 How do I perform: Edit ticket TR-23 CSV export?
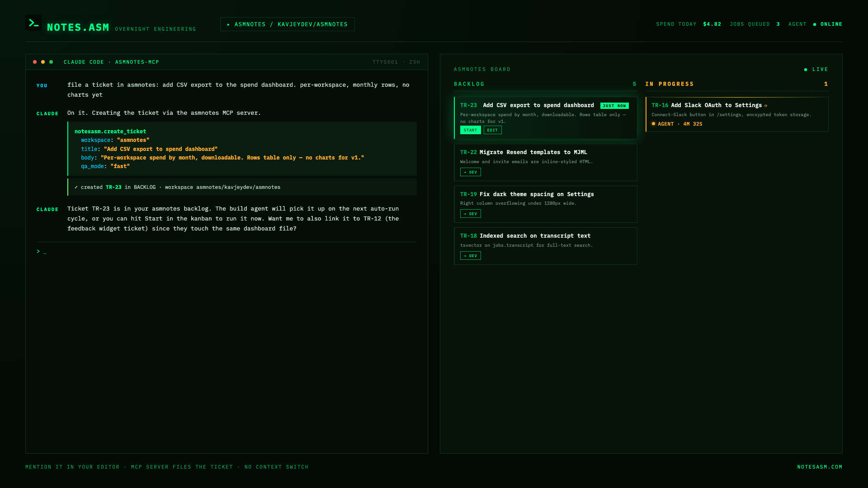(492, 130)
